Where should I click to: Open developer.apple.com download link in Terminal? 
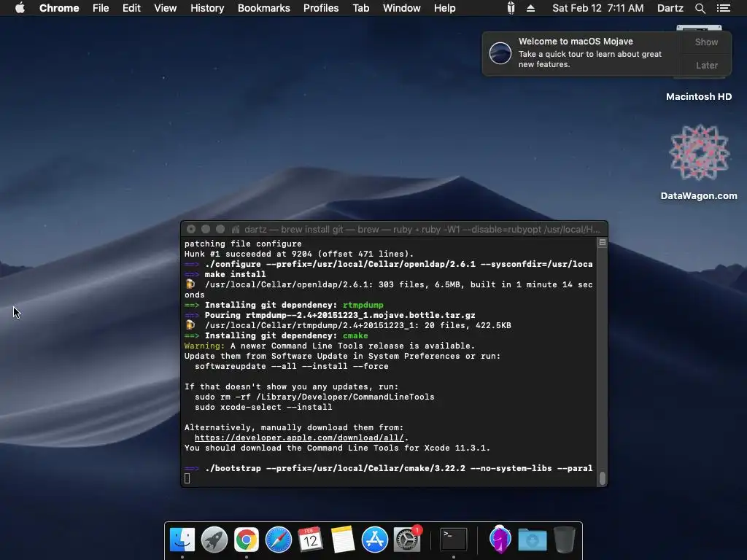299,437
